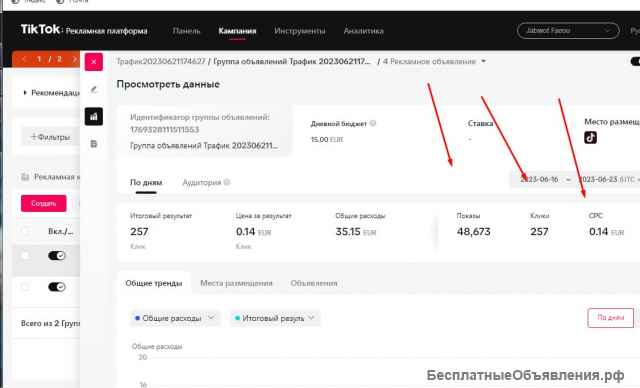This screenshot has width=640, height=388.
Task: Select the bar chart data view icon
Action: (x=93, y=117)
